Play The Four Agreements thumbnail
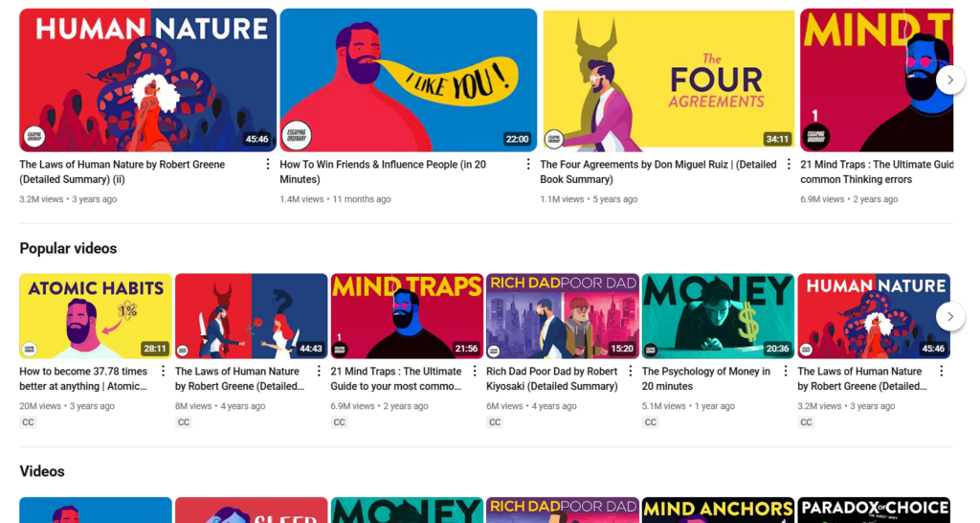The width and height of the screenshot is (980, 523). 667,80
